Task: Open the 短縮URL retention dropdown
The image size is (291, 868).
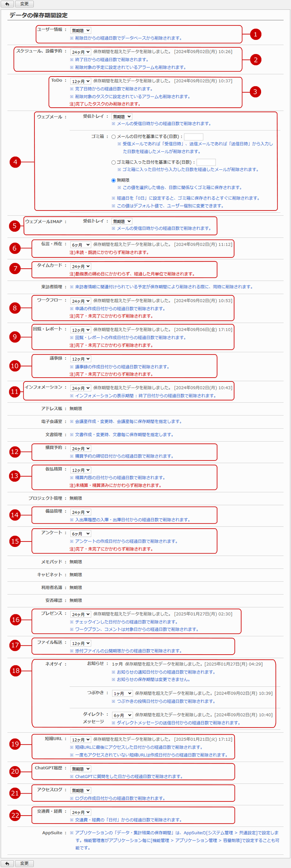Action: pyautogui.click(x=81, y=740)
